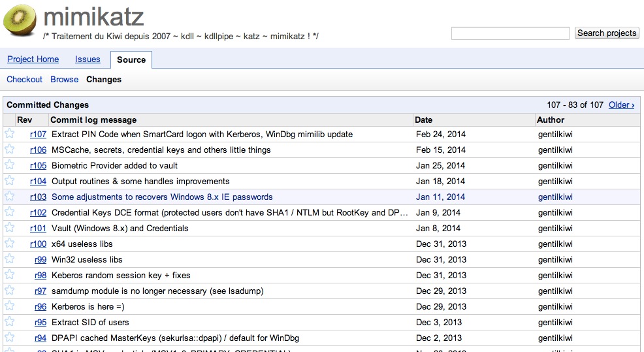Click 'Win32 useless libs' message
This screenshot has width=644, height=352.
87,259
